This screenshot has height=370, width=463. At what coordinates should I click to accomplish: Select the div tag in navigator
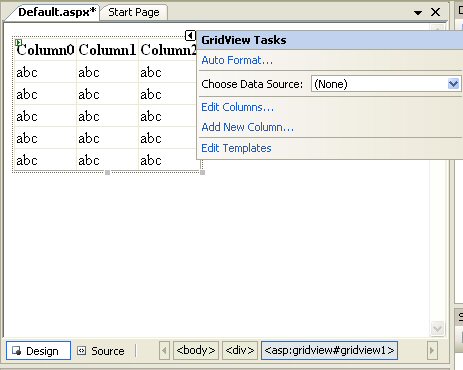pyautogui.click(x=240, y=350)
